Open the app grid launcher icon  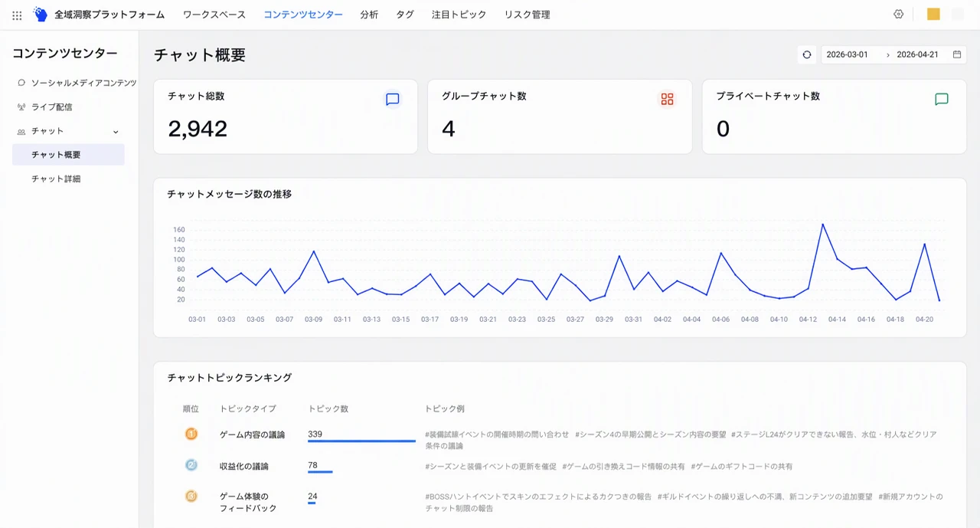point(17,15)
